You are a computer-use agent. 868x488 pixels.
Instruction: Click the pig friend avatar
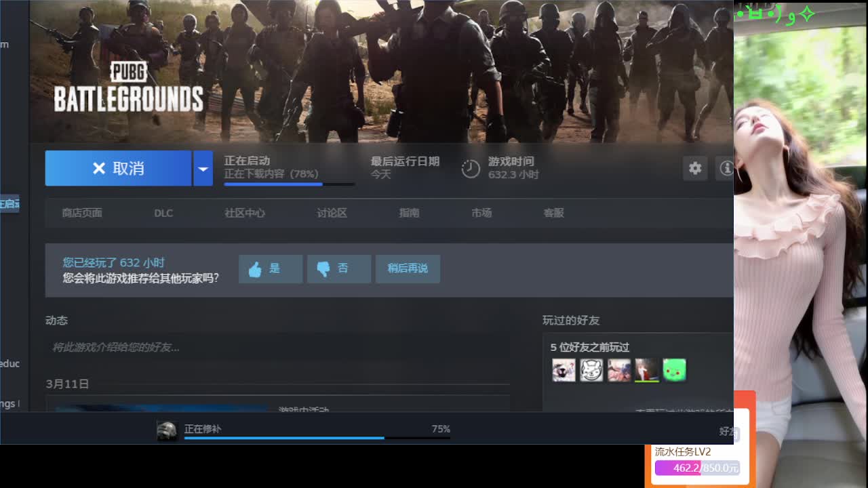point(591,370)
